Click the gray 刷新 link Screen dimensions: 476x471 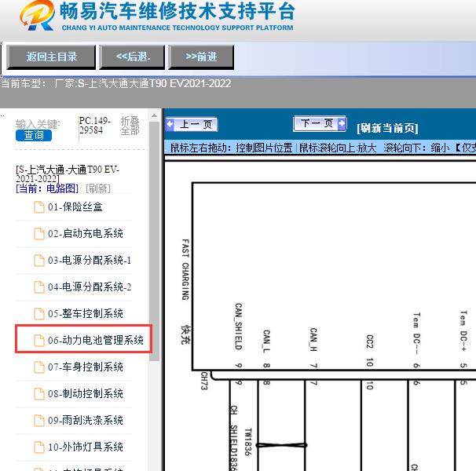coord(98,188)
